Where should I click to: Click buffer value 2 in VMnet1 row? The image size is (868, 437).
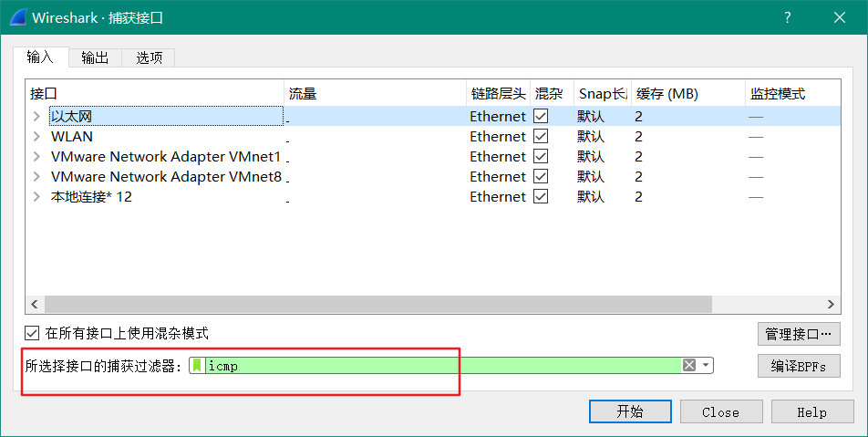click(639, 156)
